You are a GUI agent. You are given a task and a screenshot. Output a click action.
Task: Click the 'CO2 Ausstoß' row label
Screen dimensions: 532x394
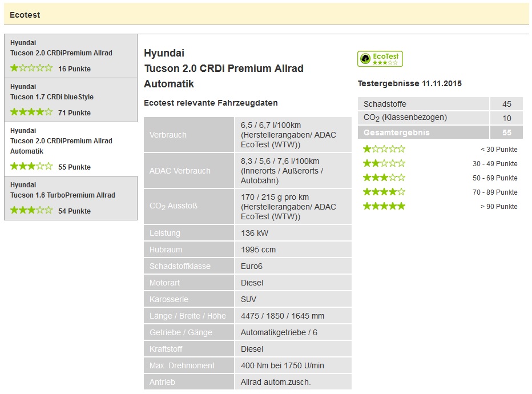174,206
